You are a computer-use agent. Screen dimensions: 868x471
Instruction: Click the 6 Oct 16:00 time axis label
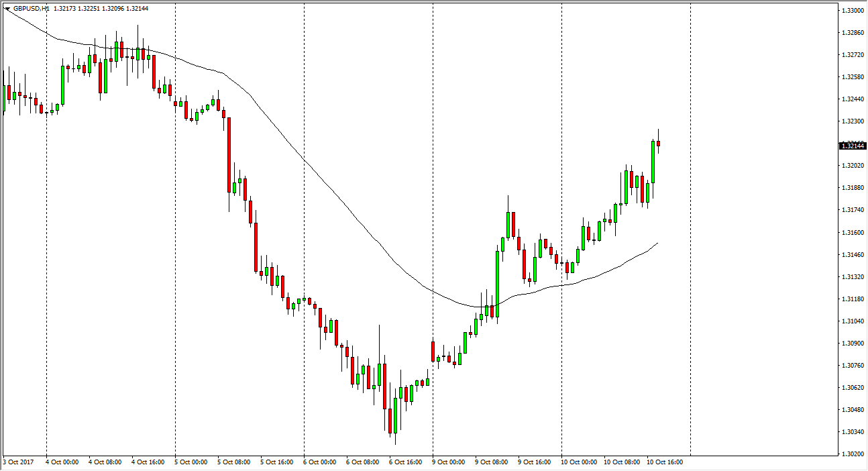pyautogui.click(x=406, y=462)
